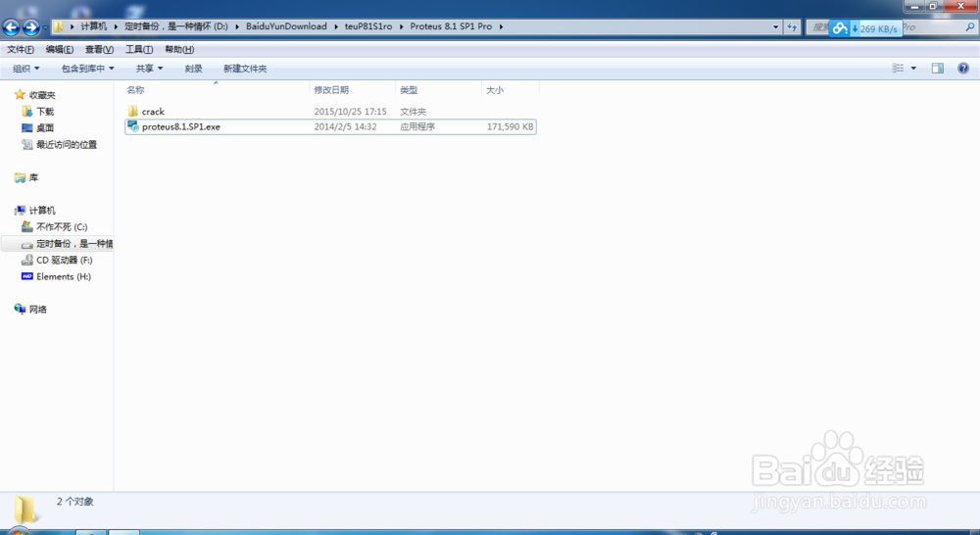The height and width of the screenshot is (535, 980).
Task: Open the 工具(T) menu
Action: click(x=139, y=49)
